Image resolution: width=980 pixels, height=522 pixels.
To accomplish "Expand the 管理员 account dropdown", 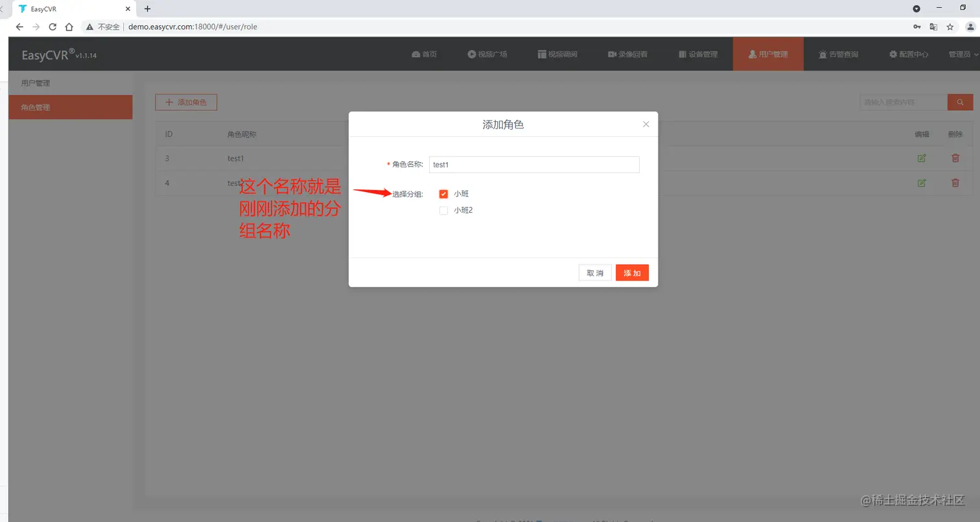I will [963, 54].
